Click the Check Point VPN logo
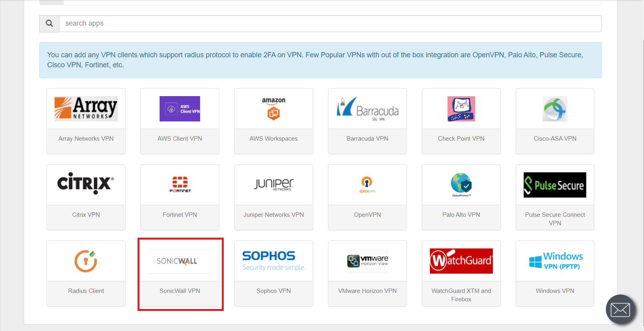The width and height of the screenshot is (644, 331). pos(461,109)
